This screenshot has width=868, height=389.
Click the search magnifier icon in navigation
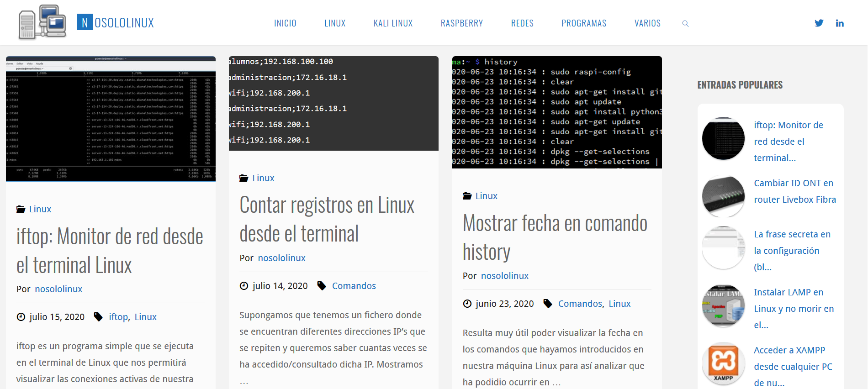(685, 24)
